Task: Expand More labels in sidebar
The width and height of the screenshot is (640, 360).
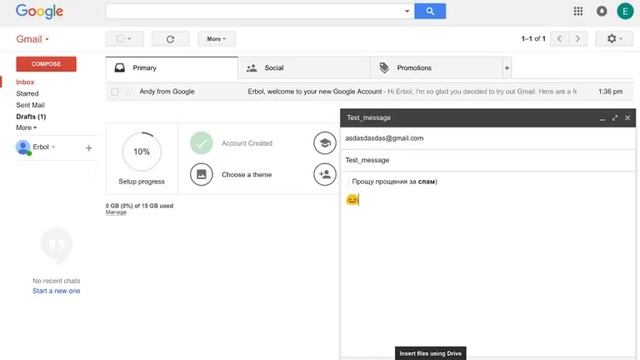Action: pyautogui.click(x=26, y=128)
